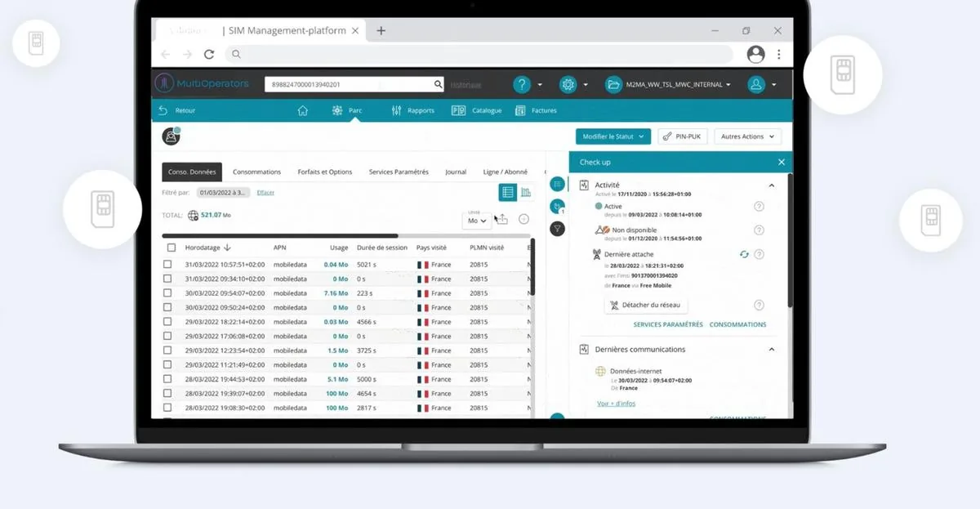Click the PIN-PUK button
This screenshot has width=980, height=509.
point(683,136)
